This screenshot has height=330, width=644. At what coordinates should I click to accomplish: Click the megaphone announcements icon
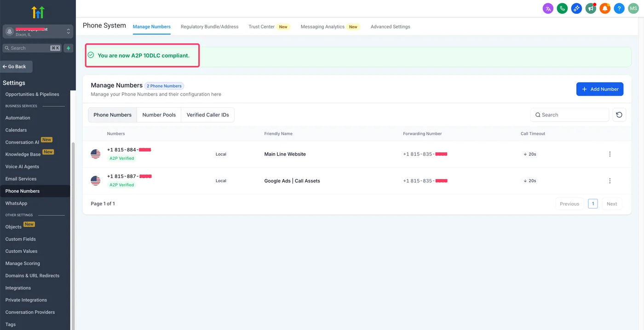(591, 8)
